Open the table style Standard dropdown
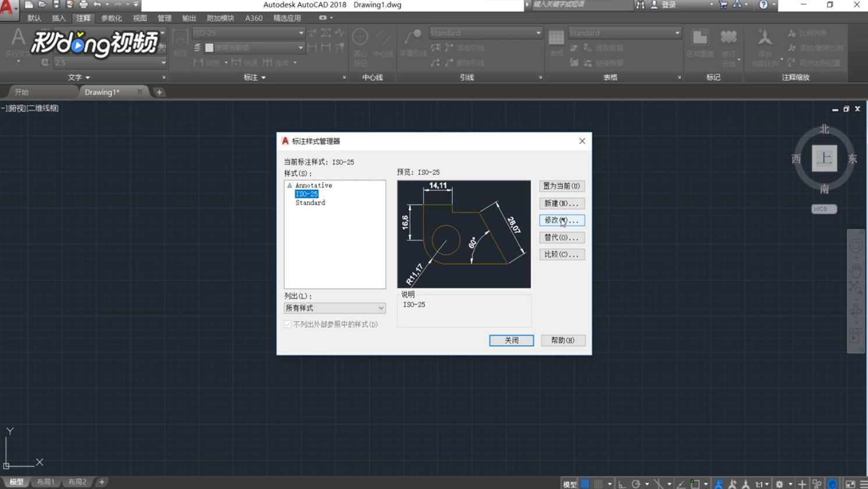 pyautogui.click(x=625, y=33)
